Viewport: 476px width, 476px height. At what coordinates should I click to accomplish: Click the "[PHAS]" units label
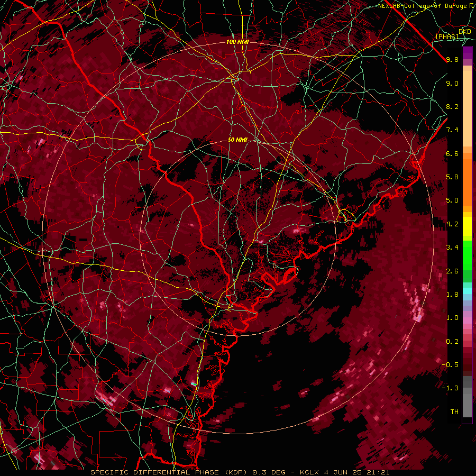[447, 36]
